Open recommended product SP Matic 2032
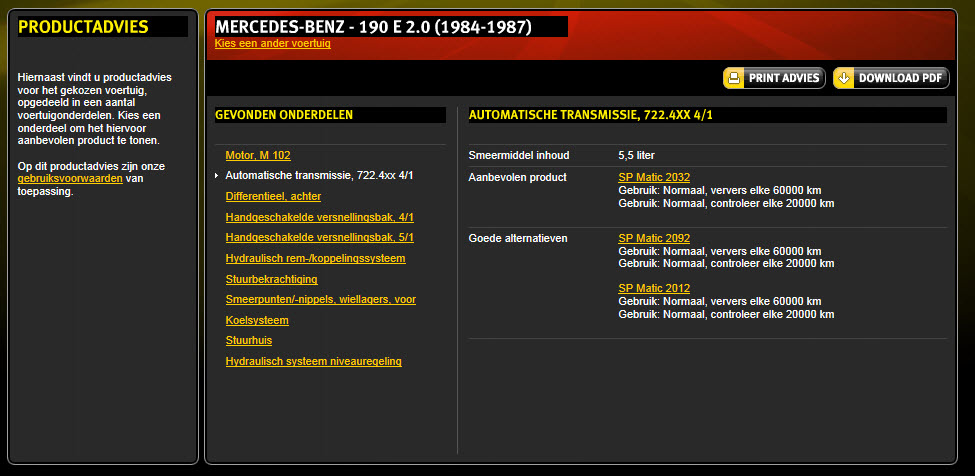 point(654,177)
